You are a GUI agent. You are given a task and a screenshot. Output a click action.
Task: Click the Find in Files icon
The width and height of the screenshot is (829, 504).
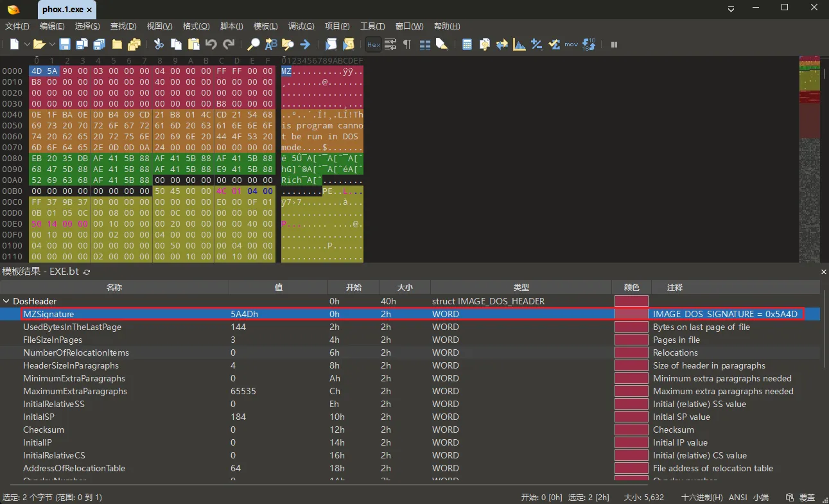pyautogui.click(x=288, y=44)
